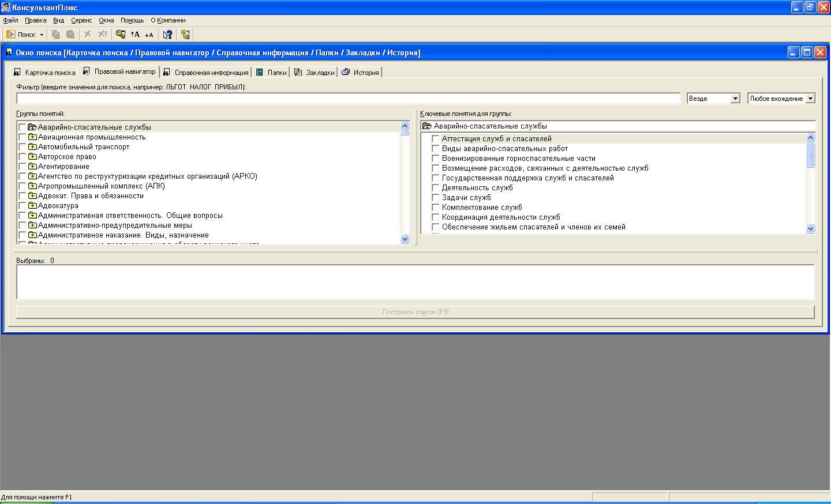Screen dimensions: 831x504
Task: Click the filter text input field
Action: (x=349, y=99)
